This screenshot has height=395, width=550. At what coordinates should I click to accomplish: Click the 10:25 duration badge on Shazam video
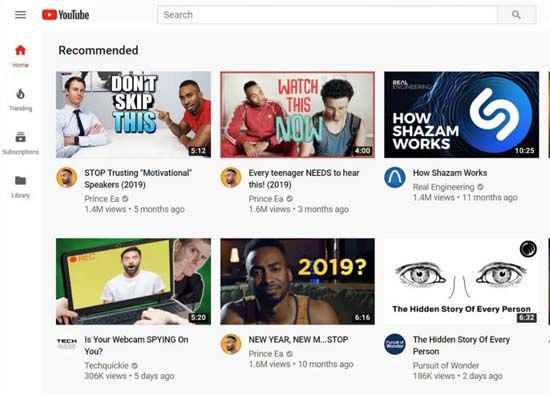coord(524,151)
